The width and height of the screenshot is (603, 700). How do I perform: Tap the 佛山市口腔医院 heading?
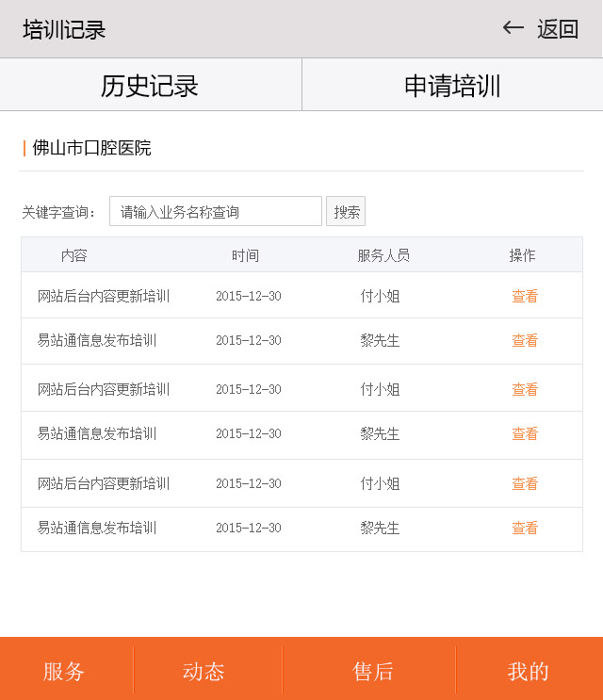91,148
